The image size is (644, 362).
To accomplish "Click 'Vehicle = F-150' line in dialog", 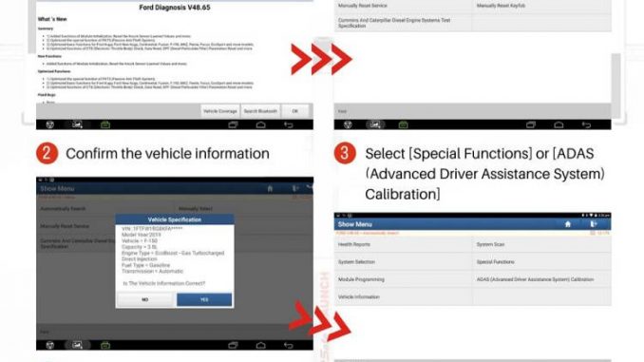I will [x=140, y=240].
